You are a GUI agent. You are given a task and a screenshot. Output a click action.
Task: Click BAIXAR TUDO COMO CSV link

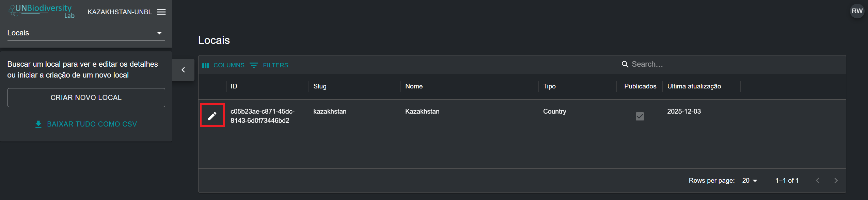pos(86,124)
